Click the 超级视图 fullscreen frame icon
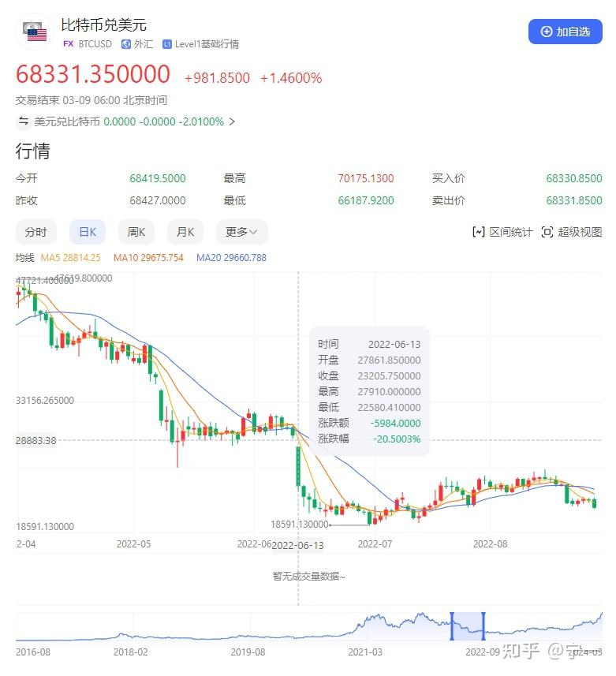The image size is (616, 676). point(547,232)
